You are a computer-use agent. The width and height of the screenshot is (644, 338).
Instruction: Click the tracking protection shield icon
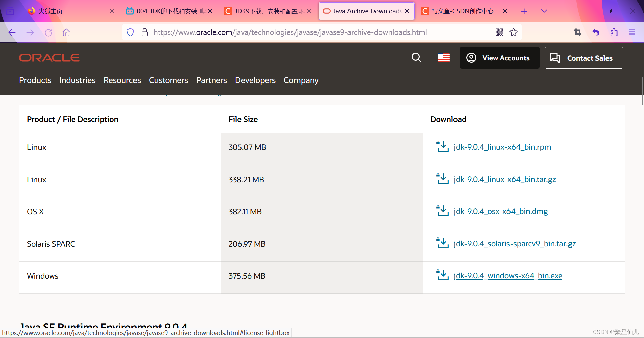coord(130,32)
